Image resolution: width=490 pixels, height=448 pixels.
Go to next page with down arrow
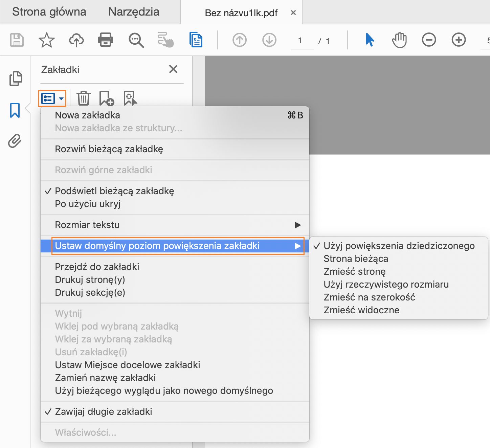[269, 40]
